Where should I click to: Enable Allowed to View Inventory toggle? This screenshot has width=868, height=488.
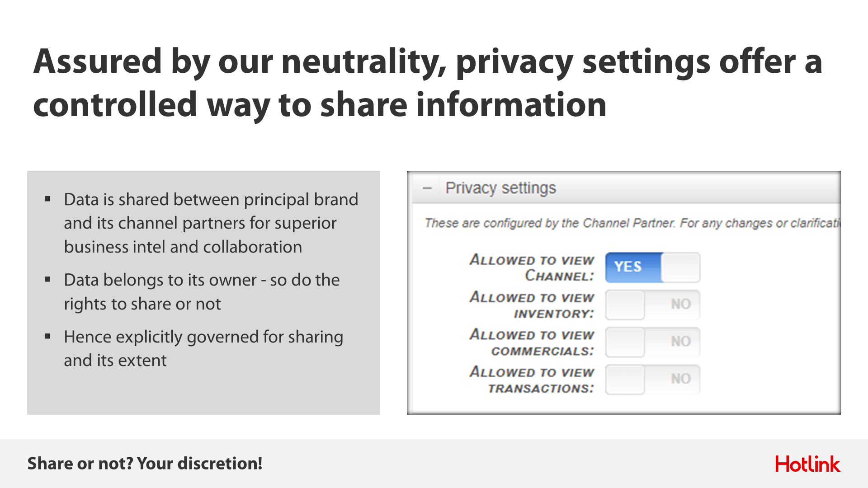click(652, 305)
